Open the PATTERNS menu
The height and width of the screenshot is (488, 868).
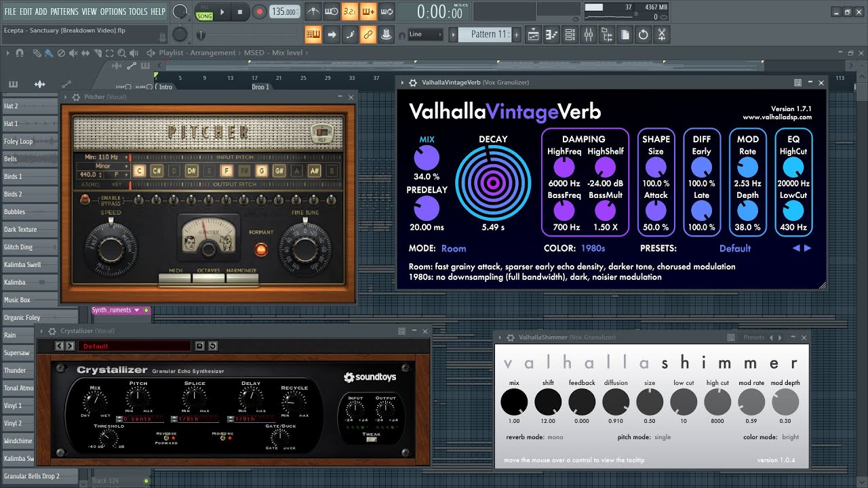pyautogui.click(x=64, y=12)
